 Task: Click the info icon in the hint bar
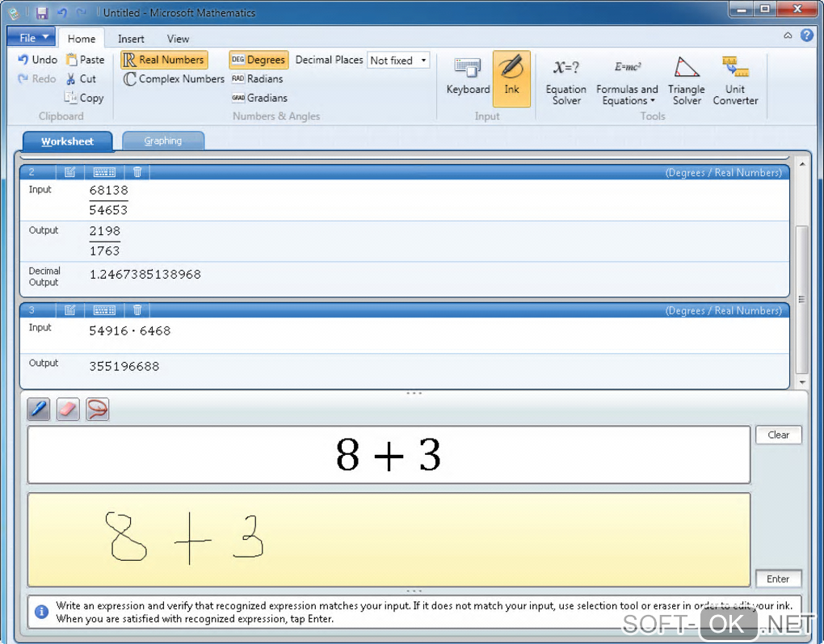coord(41,612)
